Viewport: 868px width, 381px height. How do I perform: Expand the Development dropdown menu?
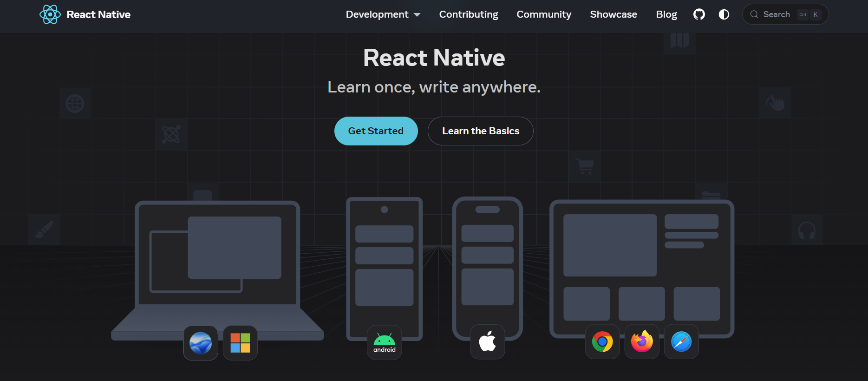(383, 14)
